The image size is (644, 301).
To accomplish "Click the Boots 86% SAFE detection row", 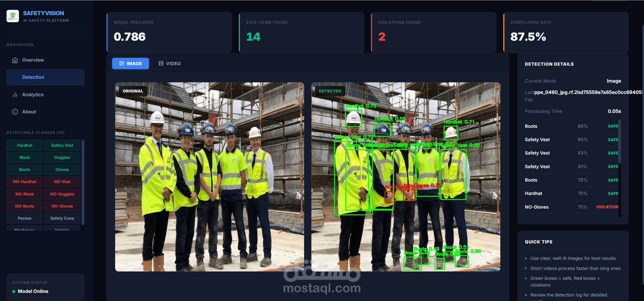I will tap(571, 126).
